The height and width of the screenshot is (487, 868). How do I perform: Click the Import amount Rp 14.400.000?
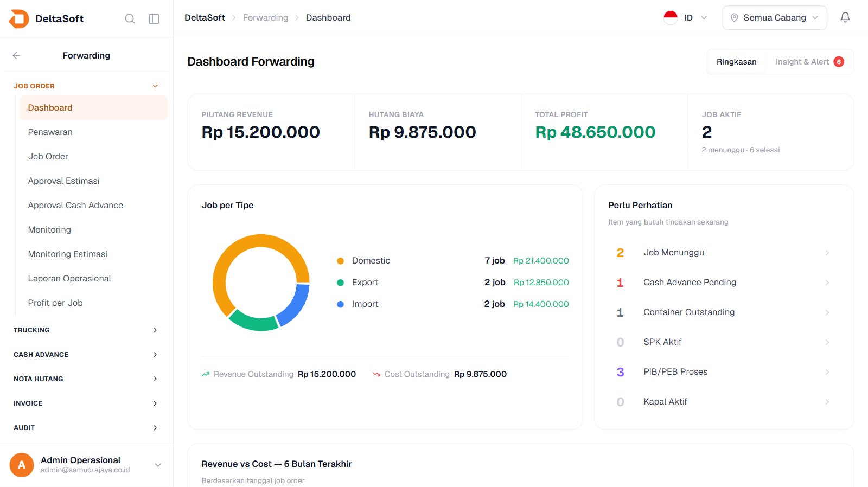[x=541, y=304]
